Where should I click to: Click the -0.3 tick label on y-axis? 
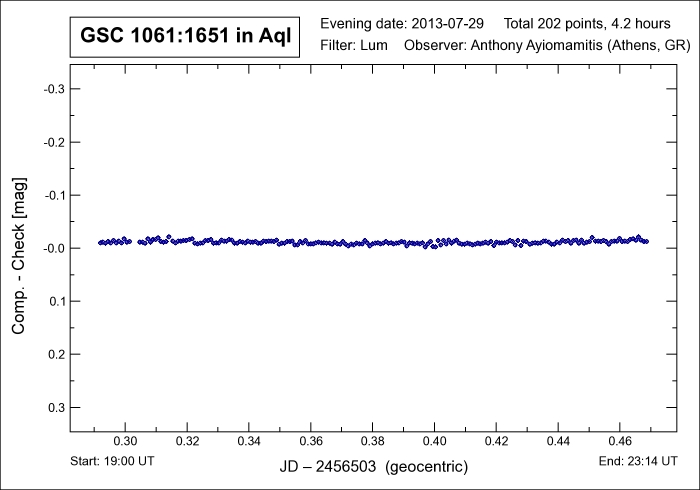pyautogui.click(x=51, y=89)
